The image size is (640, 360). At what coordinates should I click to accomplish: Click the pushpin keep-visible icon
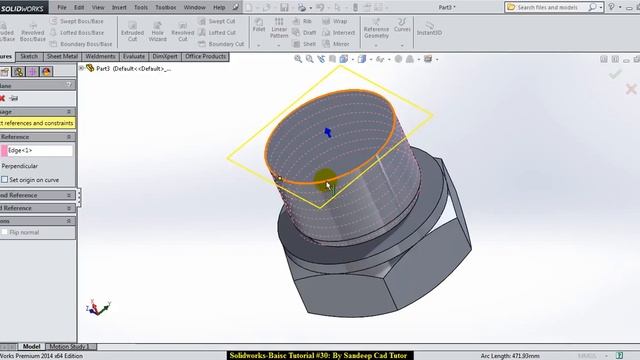pyautogui.click(x=14, y=98)
